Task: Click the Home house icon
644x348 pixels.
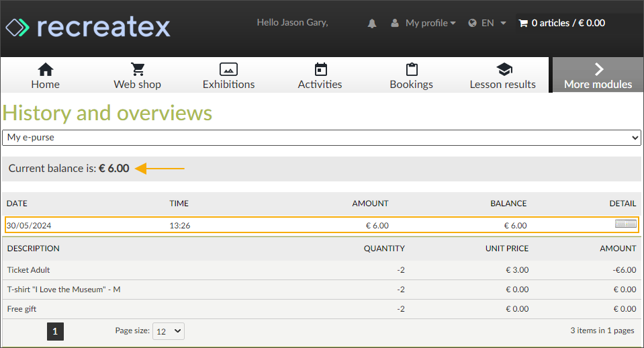Action: [x=45, y=69]
